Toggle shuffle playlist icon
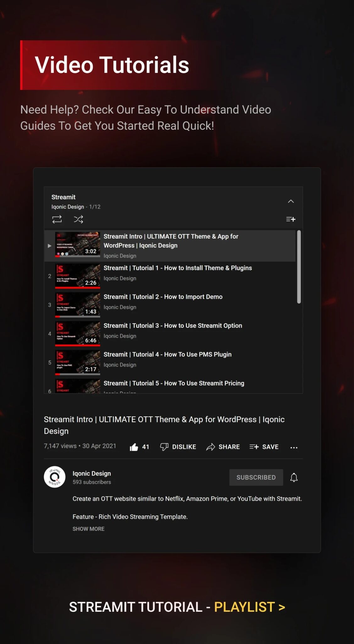The height and width of the screenshot is (644, 354). 78,219
